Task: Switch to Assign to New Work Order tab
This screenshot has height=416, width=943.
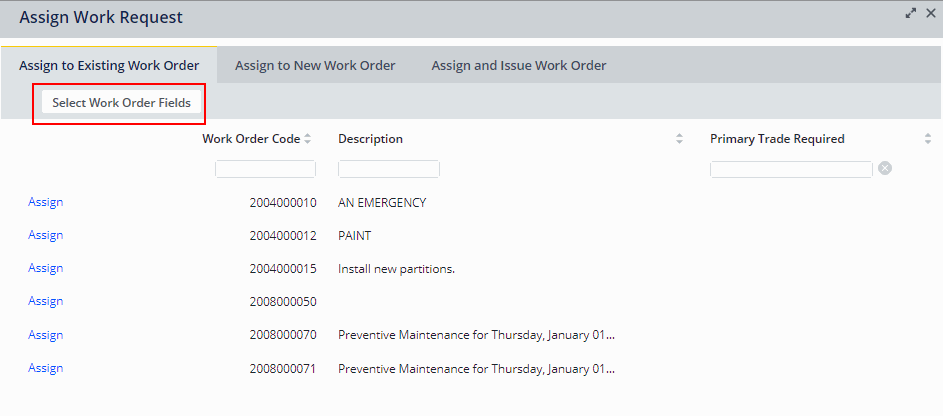Action: pyautogui.click(x=315, y=66)
